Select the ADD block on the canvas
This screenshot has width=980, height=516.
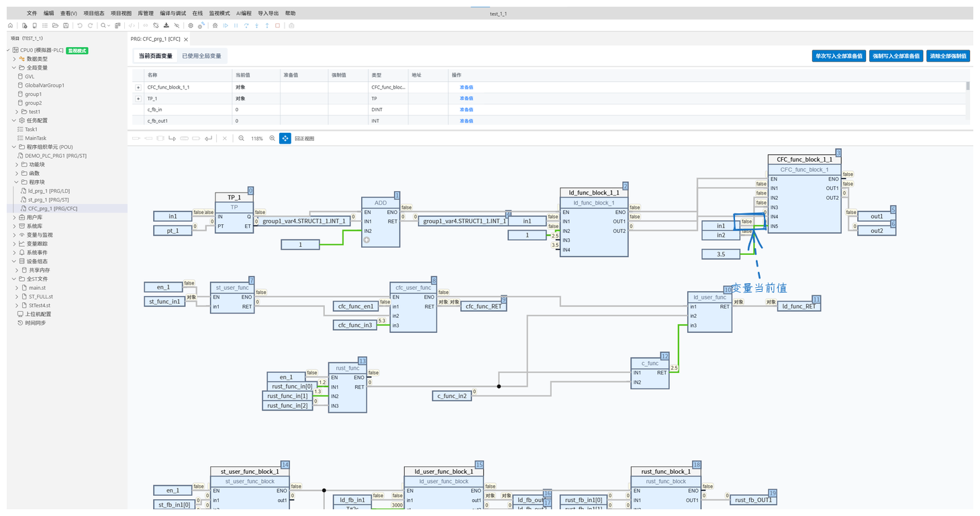click(x=381, y=222)
